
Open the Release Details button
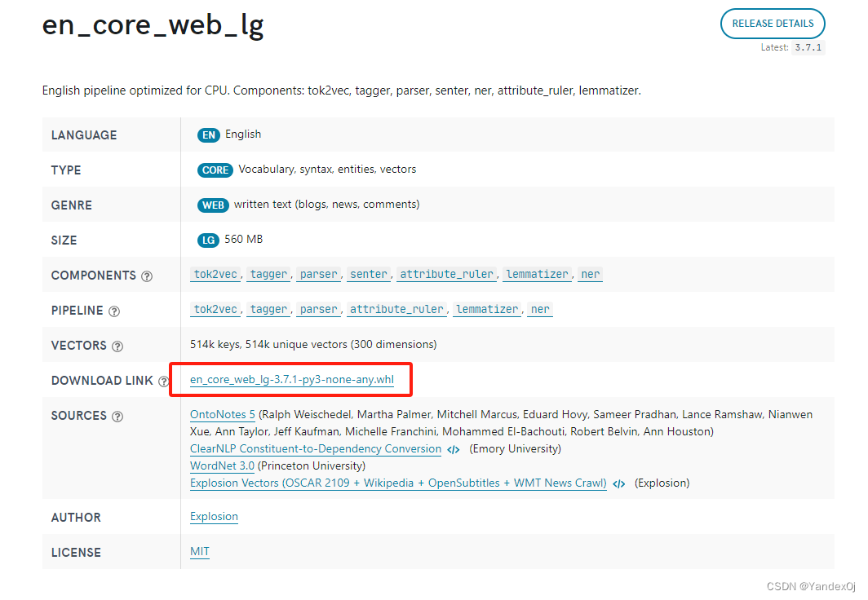click(773, 24)
